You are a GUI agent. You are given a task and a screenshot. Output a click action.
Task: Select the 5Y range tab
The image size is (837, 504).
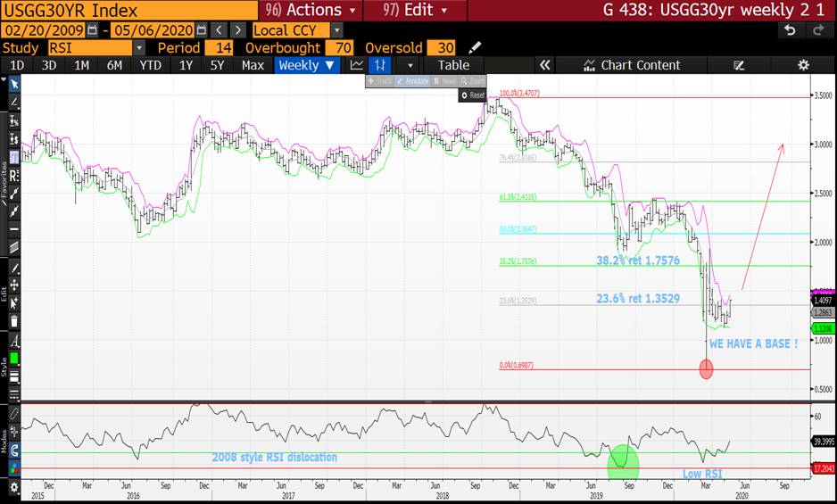[217, 65]
